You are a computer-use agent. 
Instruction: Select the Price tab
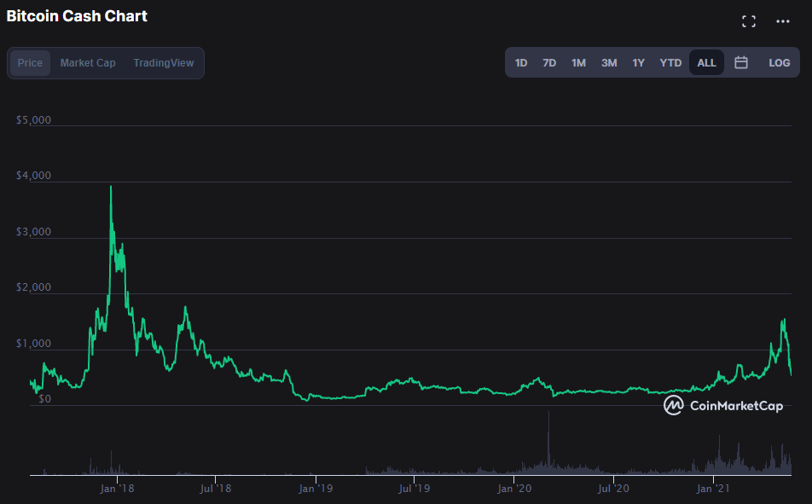(30, 62)
